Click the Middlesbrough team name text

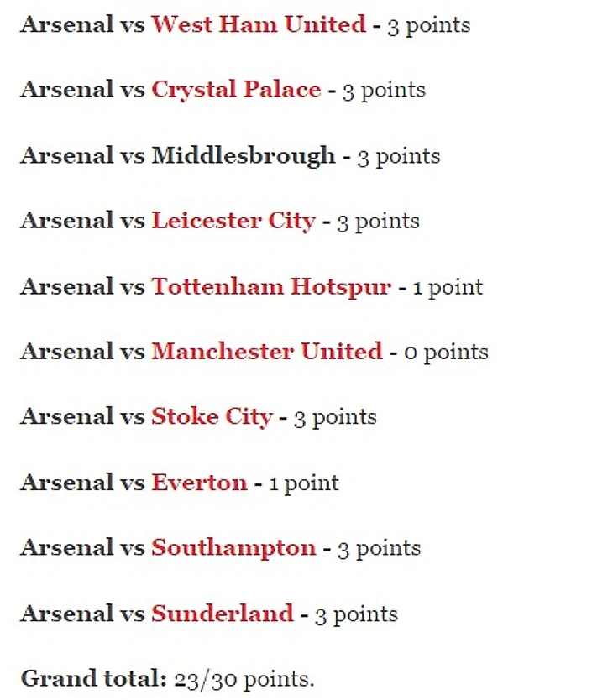click(x=243, y=155)
